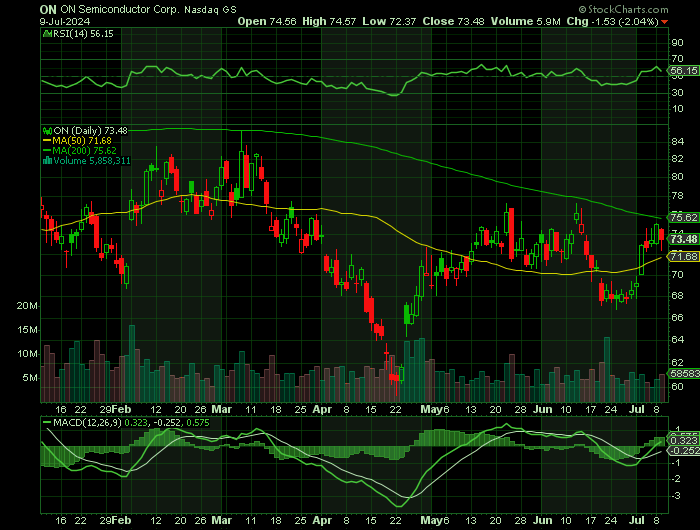Click the RSI(14) legend line icon
This screenshot has height=530, width=700.
tap(47, 34)
